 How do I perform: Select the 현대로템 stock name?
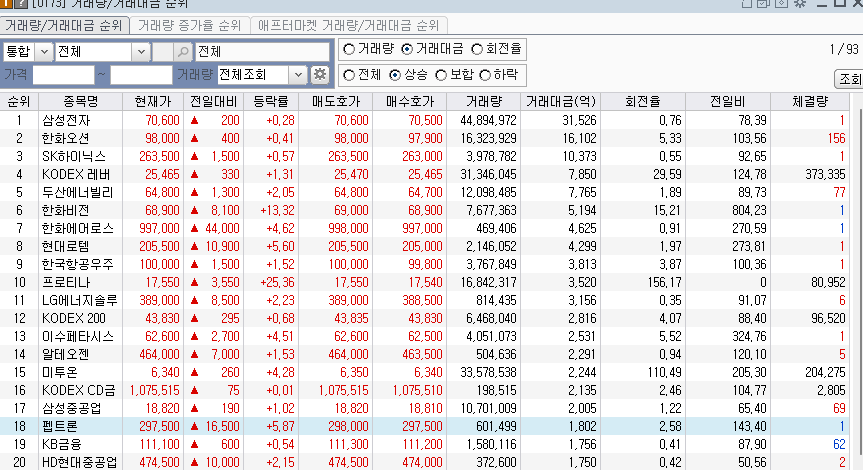pos(65,247)
